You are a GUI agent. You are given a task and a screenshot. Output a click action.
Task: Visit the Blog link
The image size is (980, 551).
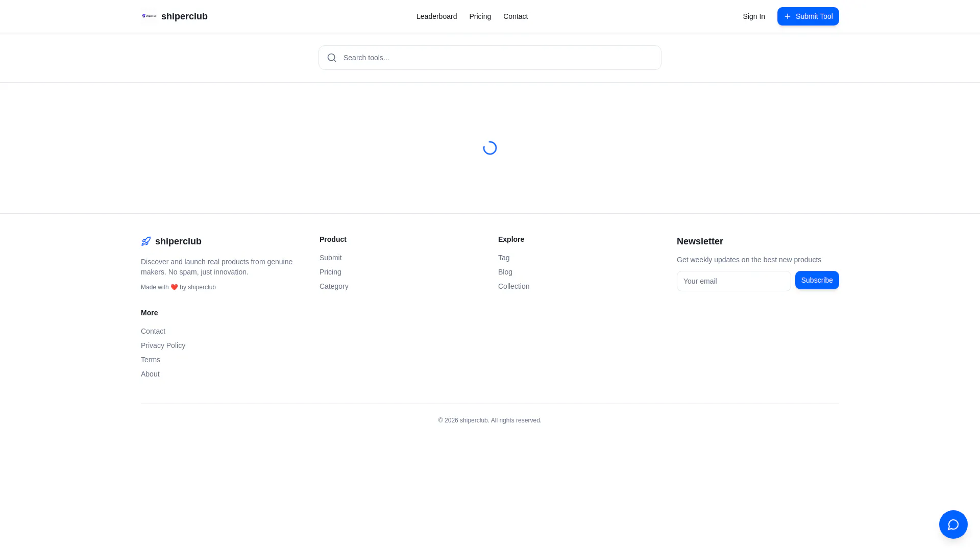[x=505, y=272]
